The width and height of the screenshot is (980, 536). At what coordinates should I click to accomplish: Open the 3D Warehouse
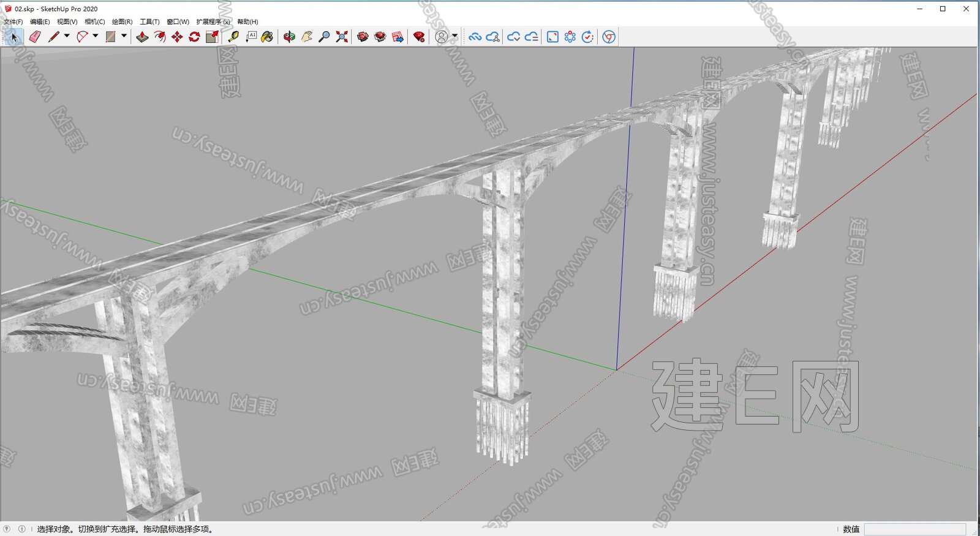363,37
